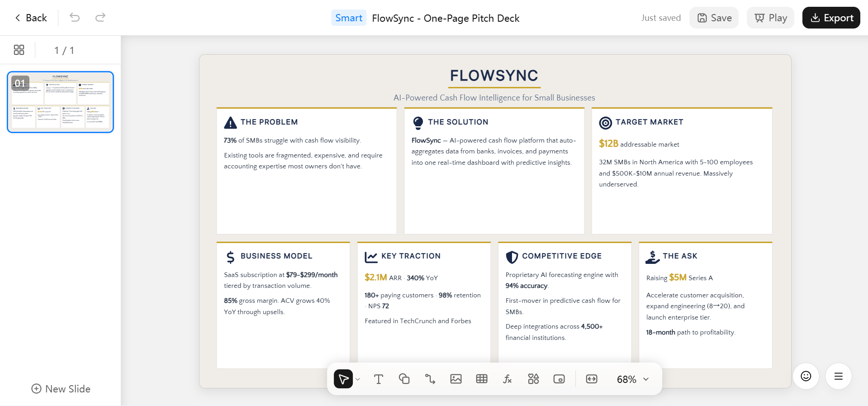Click the Raising $5M Series A line
The width and height of the screenshot is (868, 406).
pyautogui.click(x=679, y=277)
